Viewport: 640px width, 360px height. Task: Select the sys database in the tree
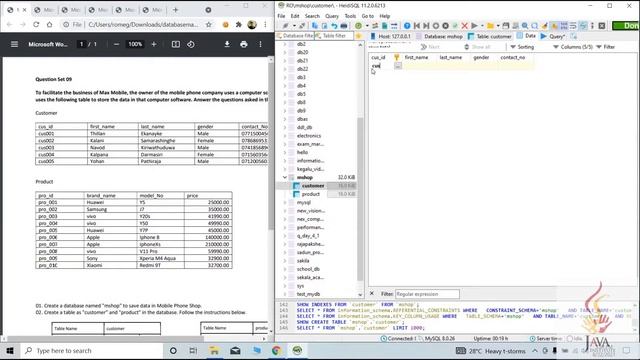point(300,286)
